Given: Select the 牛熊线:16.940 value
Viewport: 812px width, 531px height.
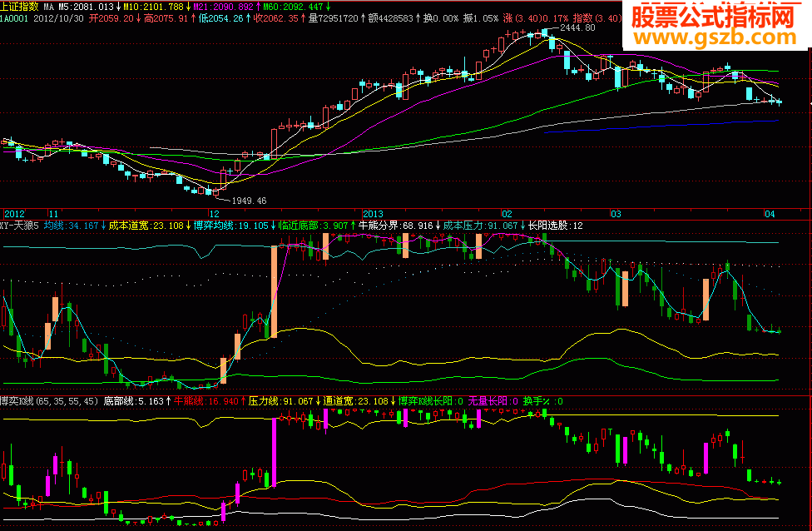Looking at the screenshot, I should [x=206, y=401].
